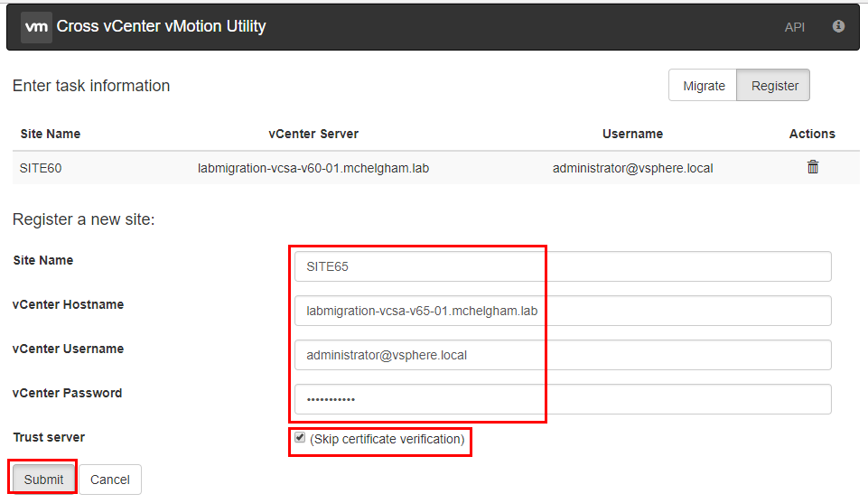Select the administrator@vsphere.local table cell

tap(632, 168)
